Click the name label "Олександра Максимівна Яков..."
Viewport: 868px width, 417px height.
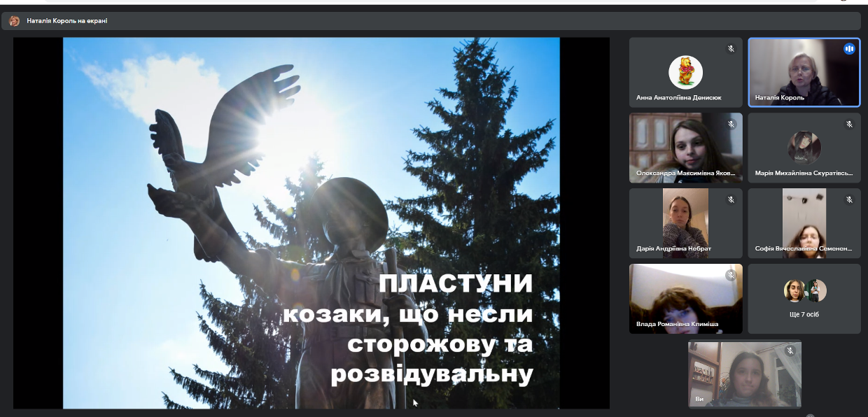[x=685, y=173]
